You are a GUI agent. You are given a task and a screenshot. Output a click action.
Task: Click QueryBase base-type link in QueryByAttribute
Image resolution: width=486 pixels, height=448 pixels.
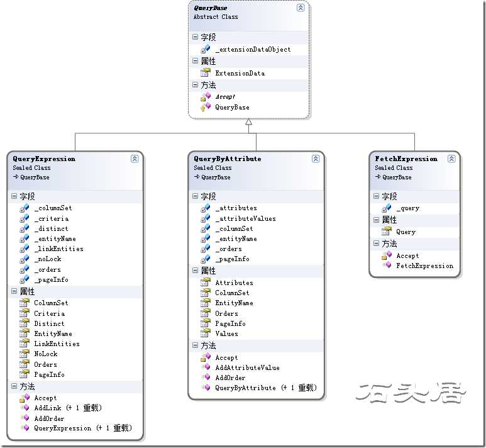pyautogui.click(x=216, y=177)
